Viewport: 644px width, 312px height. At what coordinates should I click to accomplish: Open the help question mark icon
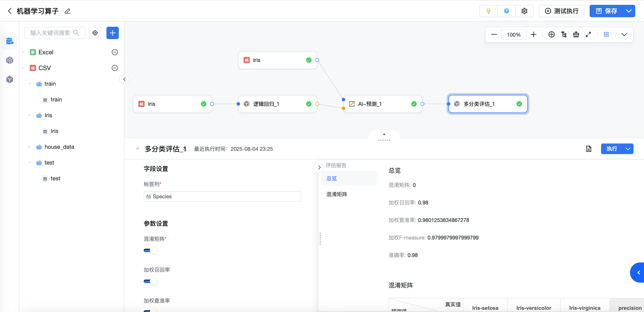[506, 11]
